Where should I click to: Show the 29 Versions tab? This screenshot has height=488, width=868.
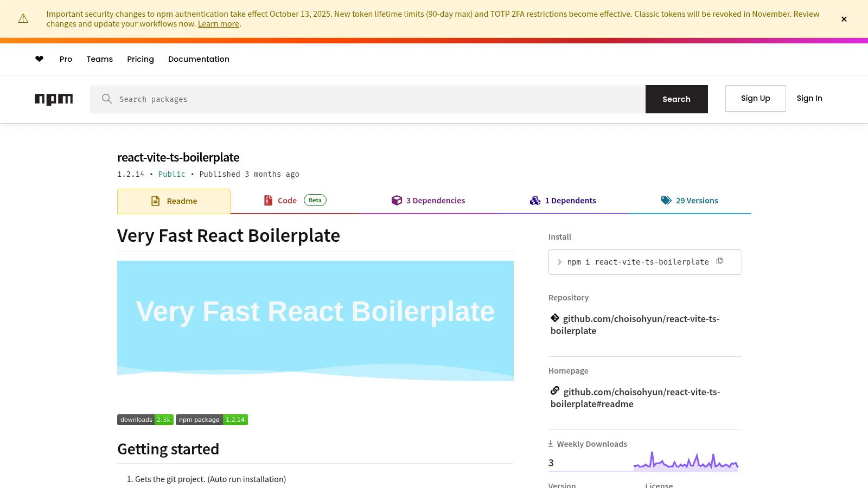tap(690, 201)
